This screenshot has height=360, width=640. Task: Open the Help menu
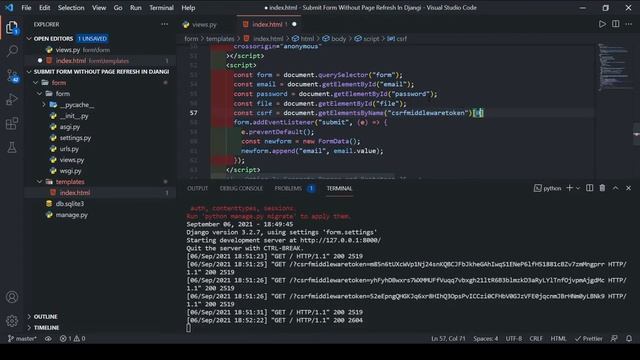(188, 8)
